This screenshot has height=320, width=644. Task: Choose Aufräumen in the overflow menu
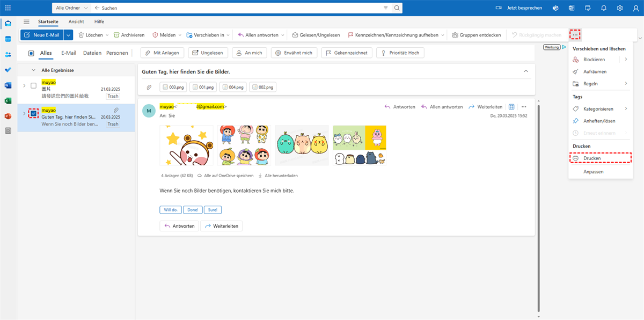pyautogui.click(x=601, y=71)
